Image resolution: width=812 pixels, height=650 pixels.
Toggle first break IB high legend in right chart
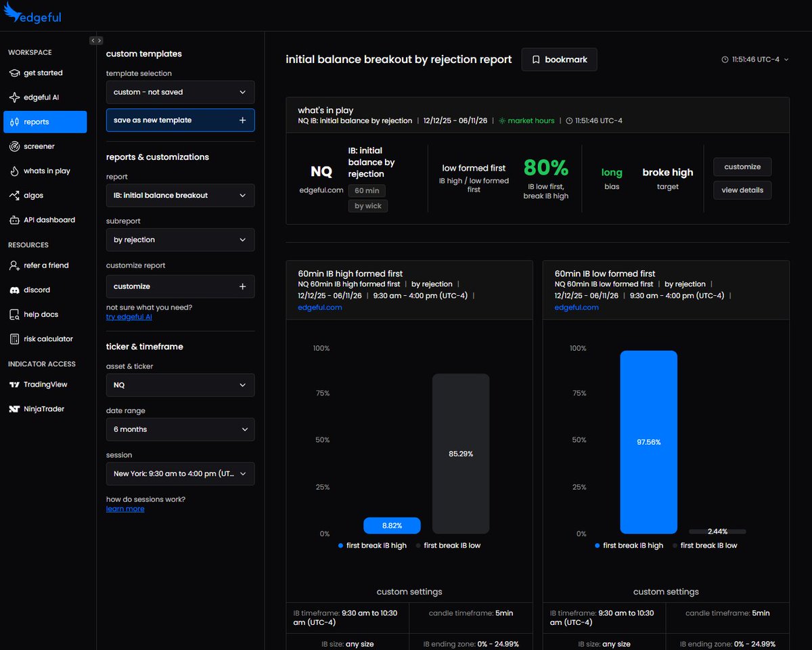tap(629, 546)
